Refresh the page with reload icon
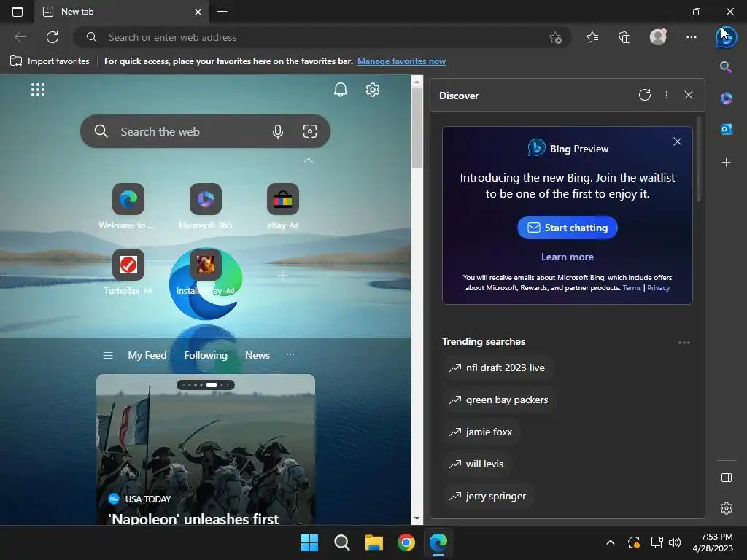This screenshot has height=560, width=747. pyautogui.click(x=53, y=37)
